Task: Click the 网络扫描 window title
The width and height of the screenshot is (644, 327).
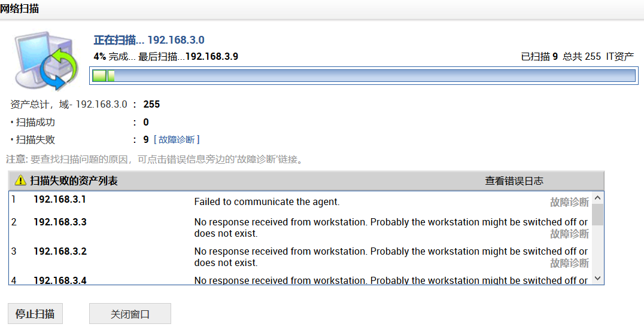Action: click(20, 9)
